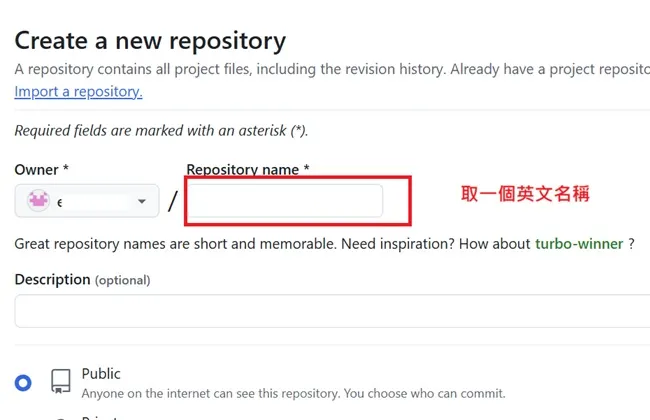Viewport: 650px width, 420px height.
Task: Click the "Public" option label
Action: 101,373
